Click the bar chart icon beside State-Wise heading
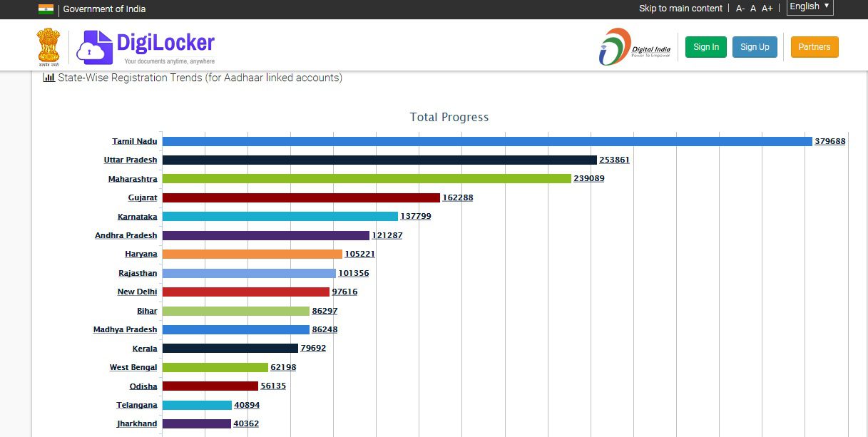868x437 pixels. [x=49, y=78]
